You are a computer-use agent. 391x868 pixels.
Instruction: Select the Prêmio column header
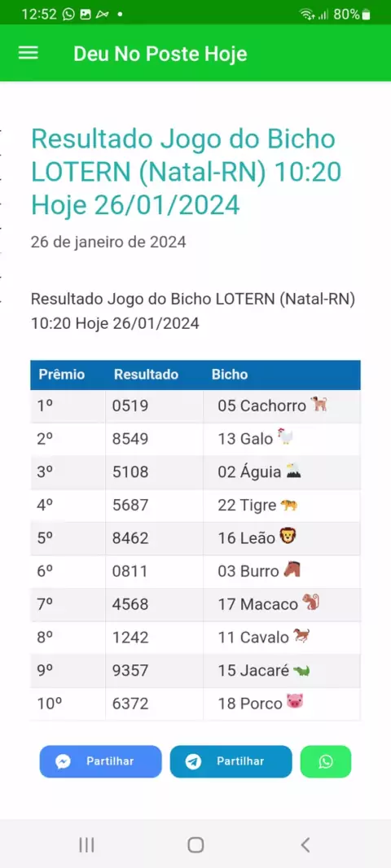pos(61,375)
